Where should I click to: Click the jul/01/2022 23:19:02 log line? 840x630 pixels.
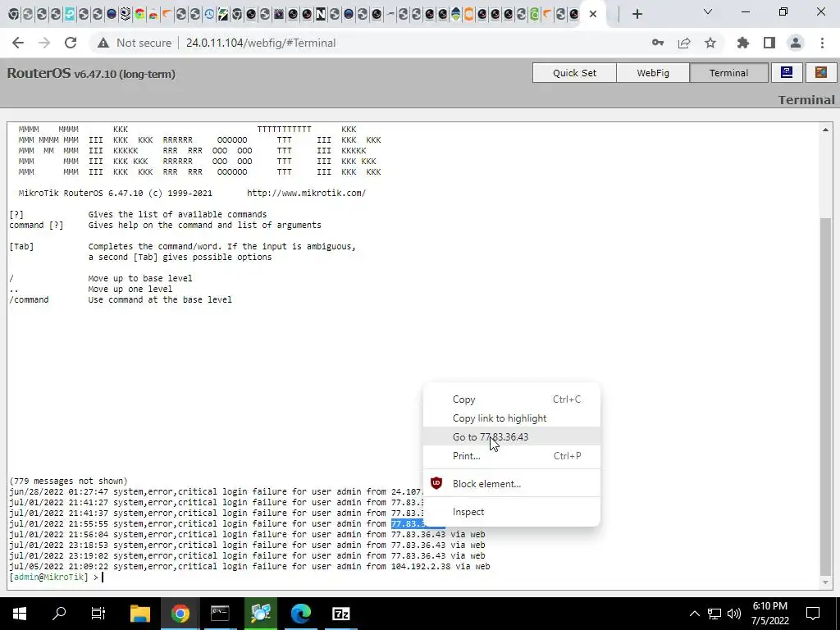pos(247,555)
